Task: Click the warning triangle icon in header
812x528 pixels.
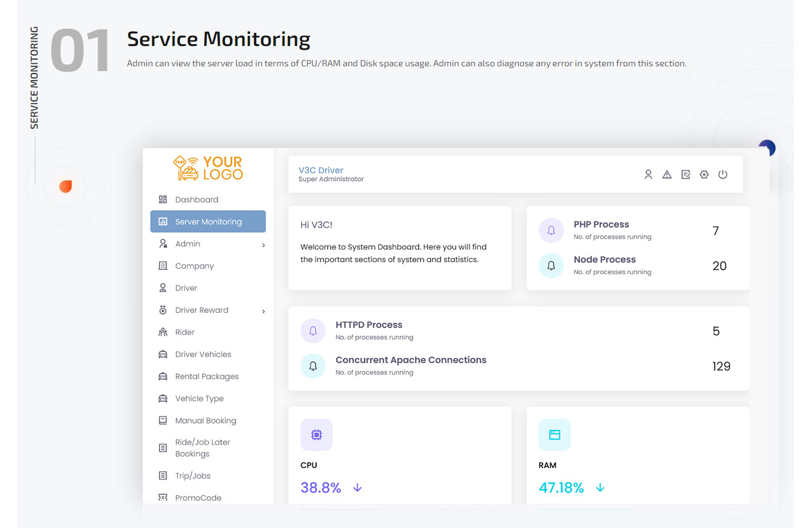Action: (667, 174)
